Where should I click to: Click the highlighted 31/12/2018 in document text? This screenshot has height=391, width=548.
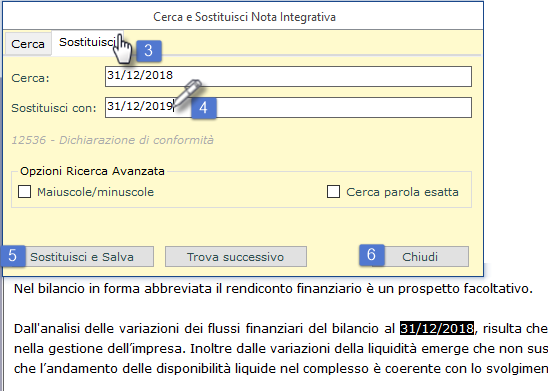coord(437,328)
